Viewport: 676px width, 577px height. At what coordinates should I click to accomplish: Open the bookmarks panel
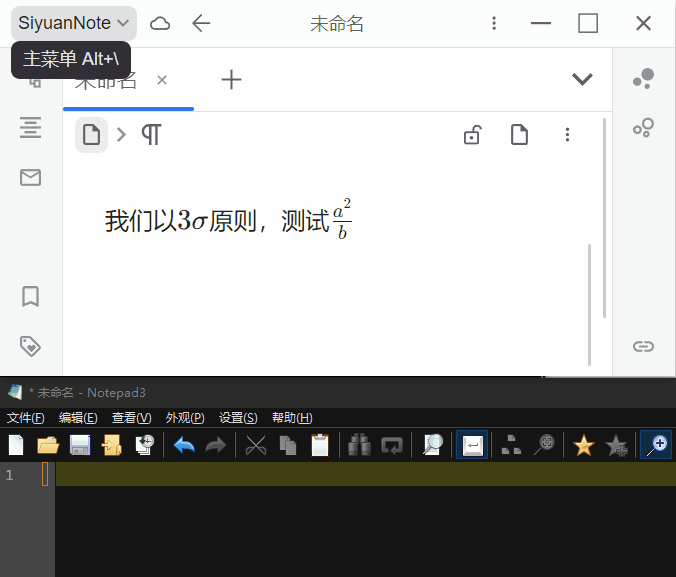(31, 296)
